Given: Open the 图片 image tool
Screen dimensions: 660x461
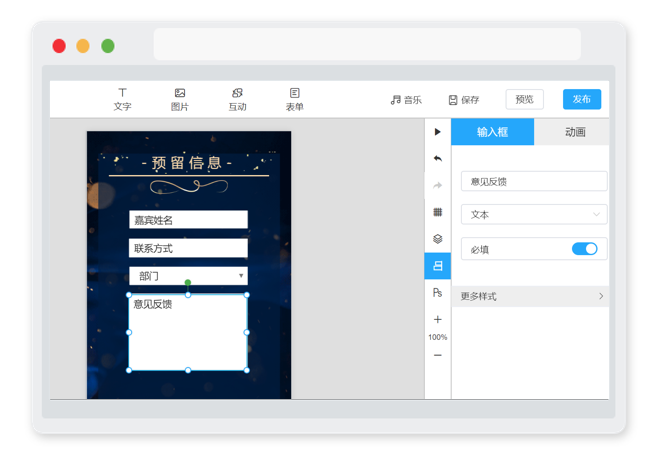Looking at the screenshot, I should [x=180, y=99].
